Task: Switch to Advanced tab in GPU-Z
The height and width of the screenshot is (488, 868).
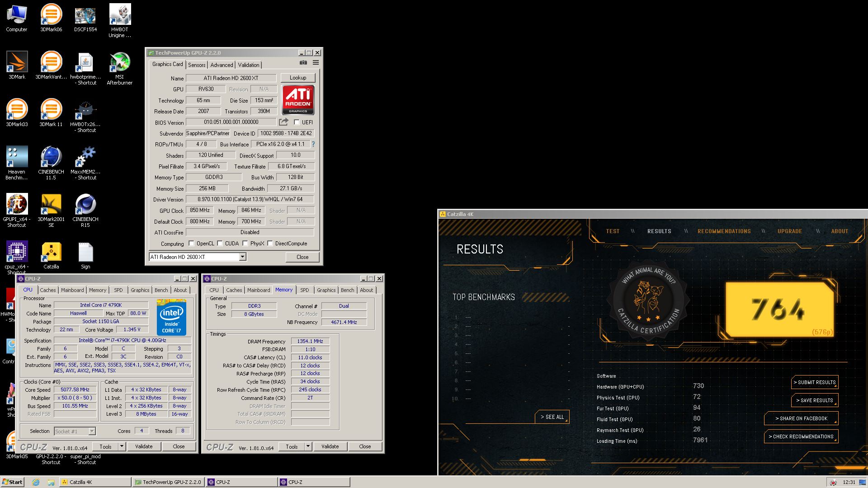Action: tap(222, 65)
